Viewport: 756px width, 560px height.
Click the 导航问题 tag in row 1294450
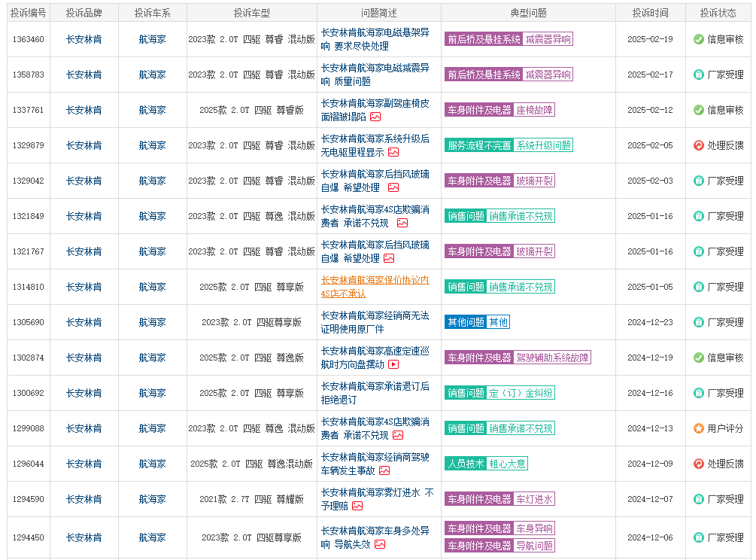534,546
